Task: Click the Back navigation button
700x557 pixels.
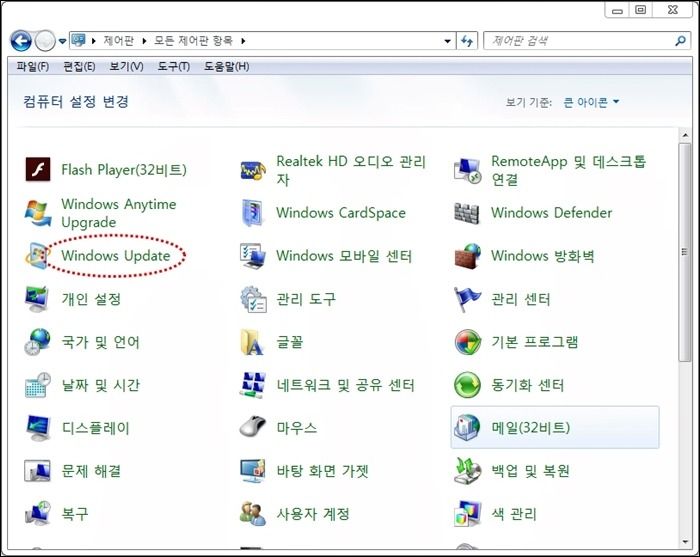Action: [21, 41]
